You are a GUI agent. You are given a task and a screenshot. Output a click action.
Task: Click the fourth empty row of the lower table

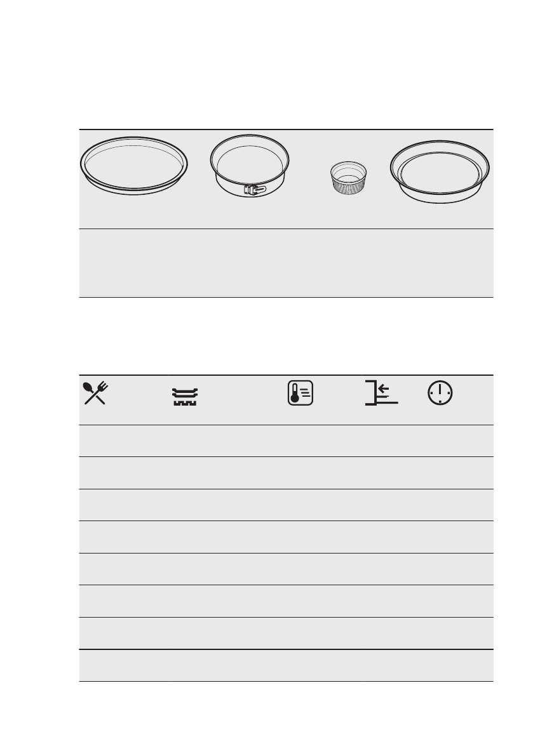click(x=287, y=537)
